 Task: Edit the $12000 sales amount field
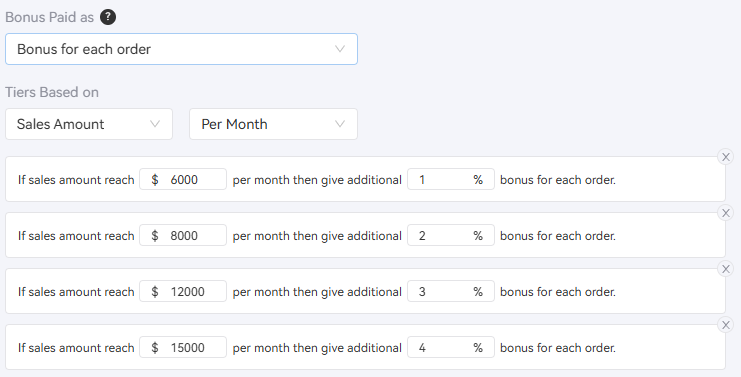(183, 291)
